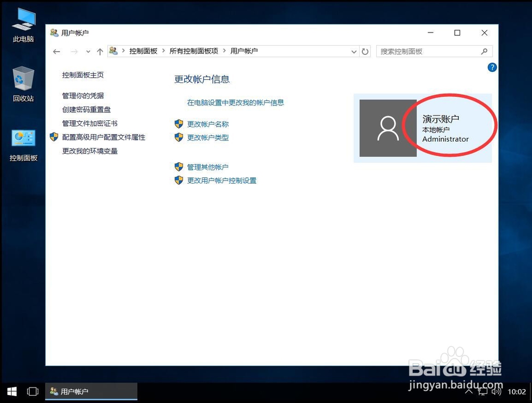Click the blue help question mark icon

tap(492, 67)
